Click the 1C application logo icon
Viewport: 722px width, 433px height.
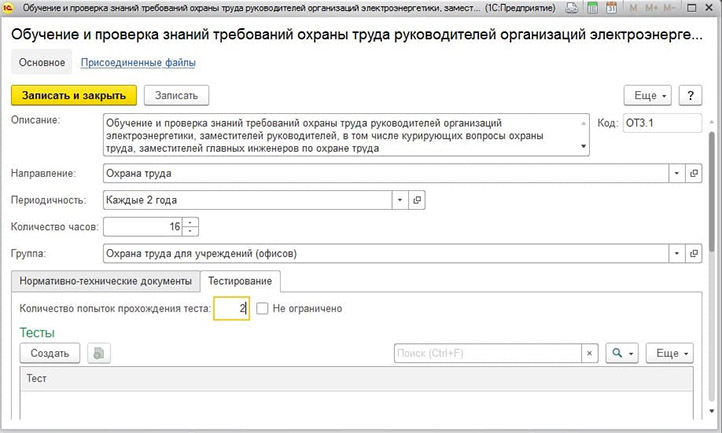tap(8, 7)
